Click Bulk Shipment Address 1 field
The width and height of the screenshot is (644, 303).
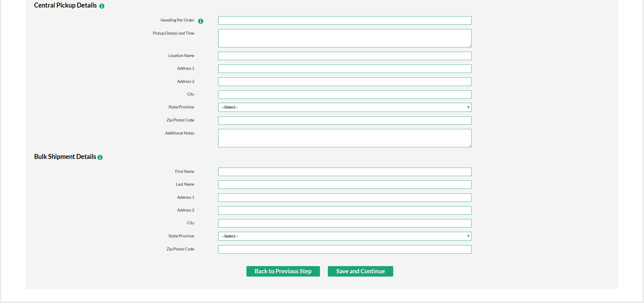tap(344, 198)
